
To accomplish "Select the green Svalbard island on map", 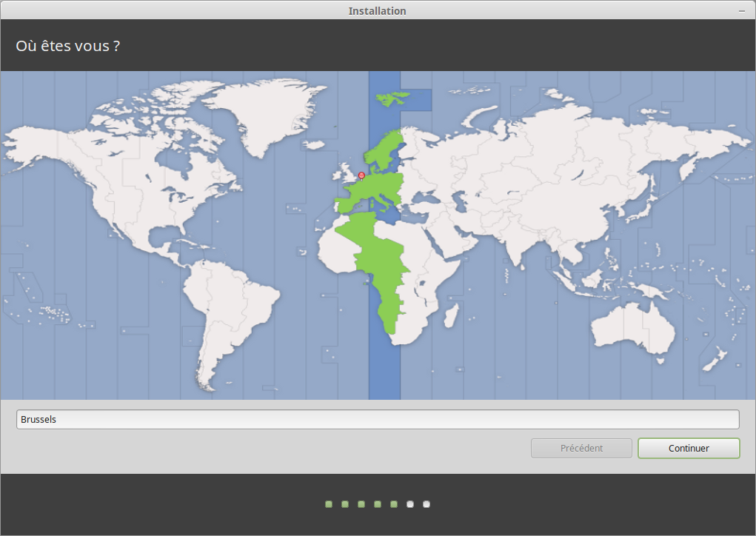I will pyautogui.click(x=393, y=97).
